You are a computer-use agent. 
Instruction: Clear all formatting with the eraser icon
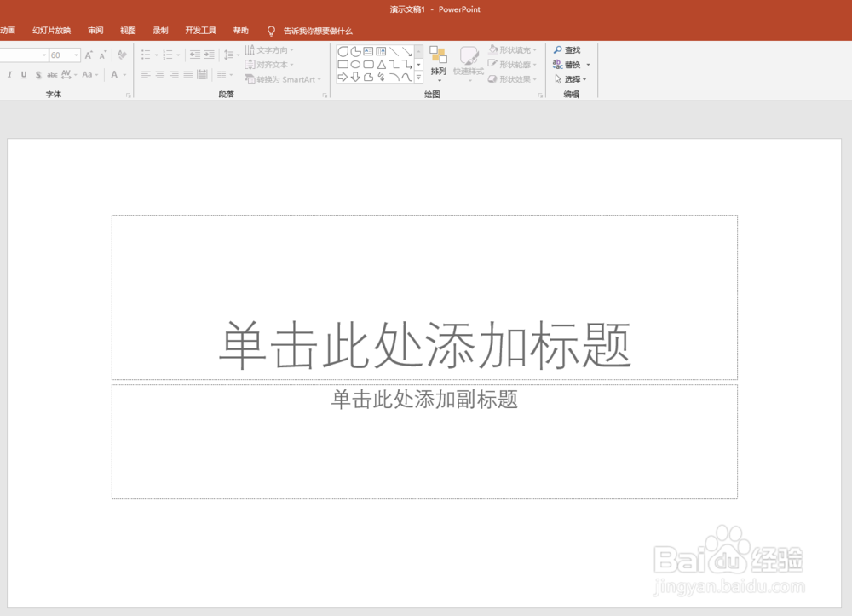tap(122, 55)
